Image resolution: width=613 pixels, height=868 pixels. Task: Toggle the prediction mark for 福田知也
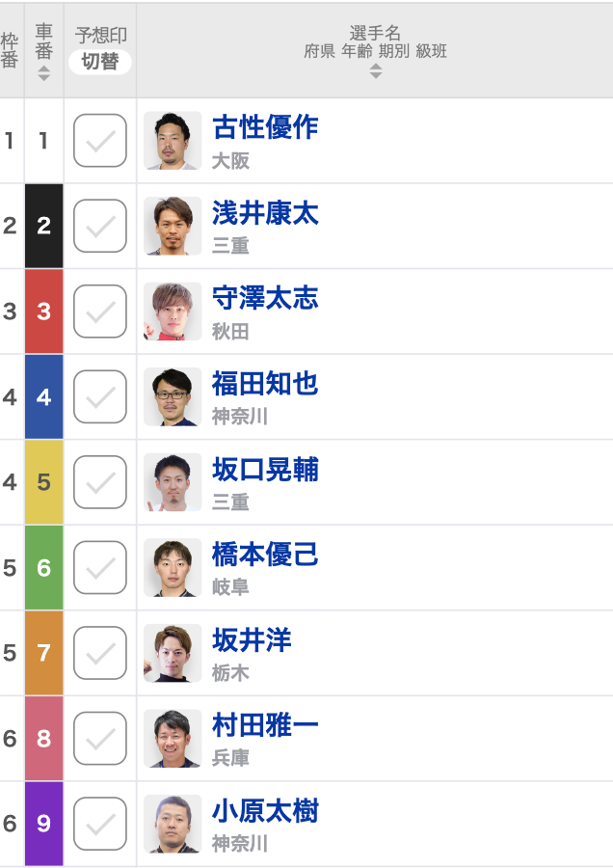100,397
